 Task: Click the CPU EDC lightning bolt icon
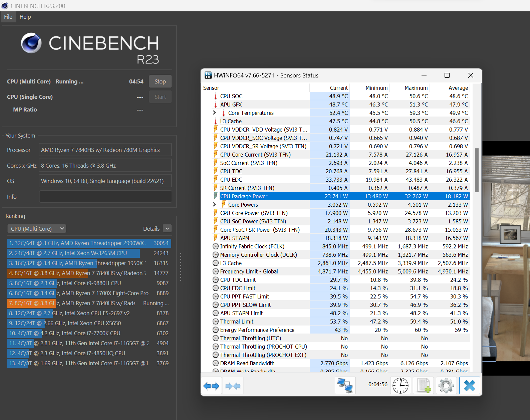click(x=216, y=180)
